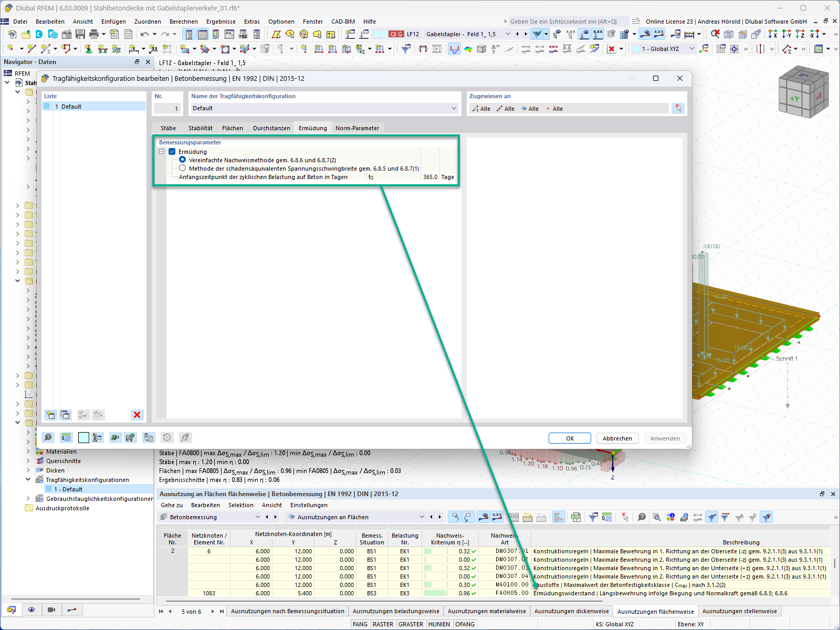Screen dimensions: 840x630
Task: Copy the selected configuration in list
Action: tap(65, 415)
